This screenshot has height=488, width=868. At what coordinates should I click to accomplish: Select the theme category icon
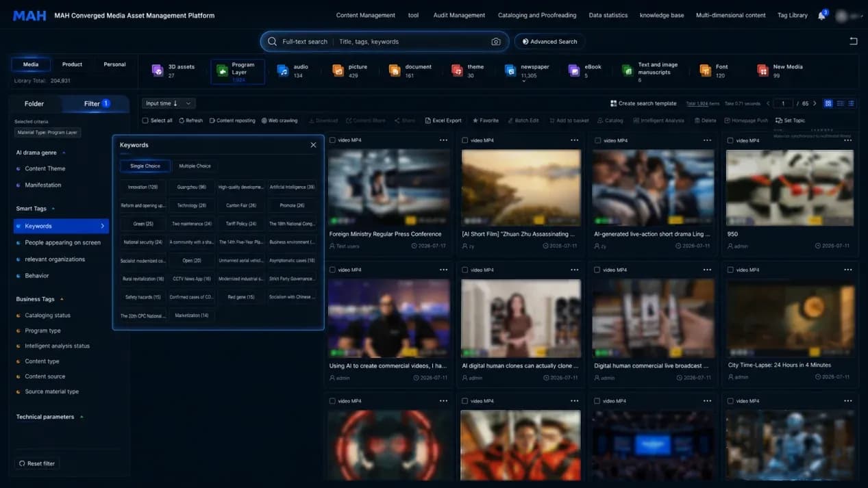tap(456, 70)
